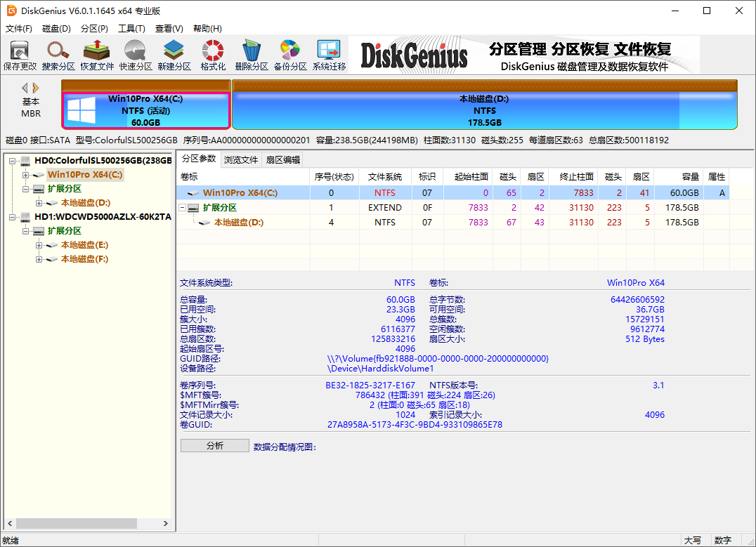Click the 保存更改 (Save Changes) toolbar icon
This screenshot has height=547, width=756.
[x=20, y=55]
